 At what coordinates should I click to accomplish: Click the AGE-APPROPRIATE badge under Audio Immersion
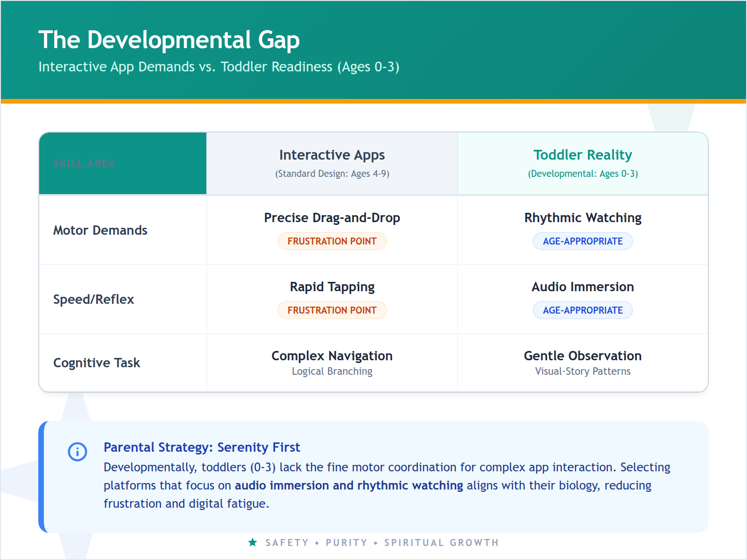[x=582, y=310]
